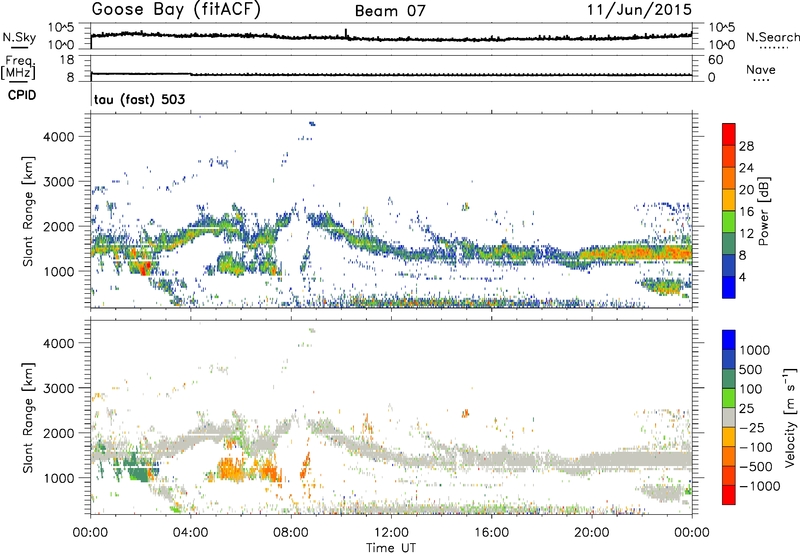Image resolution: width=800 pixels, height=554 pixels.
Task: Click the red high-power patch near 02:00 UT
Action: click(144, 269)
